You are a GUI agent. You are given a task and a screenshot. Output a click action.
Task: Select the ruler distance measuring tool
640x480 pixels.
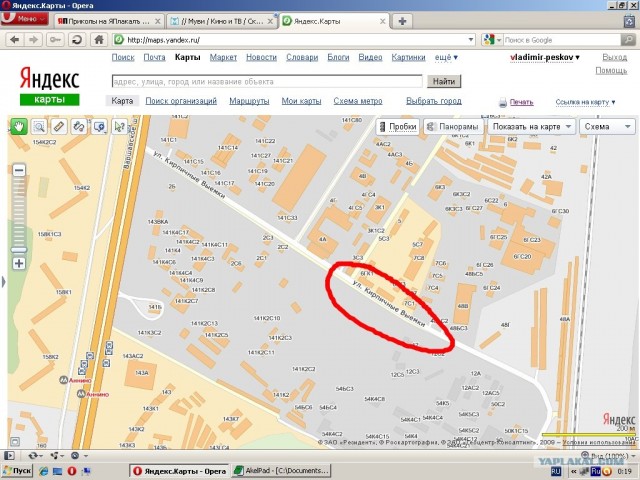coord(59,127)
